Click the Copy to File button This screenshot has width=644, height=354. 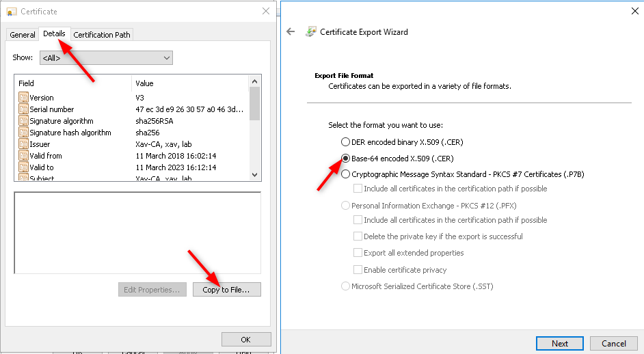(226, 290)
